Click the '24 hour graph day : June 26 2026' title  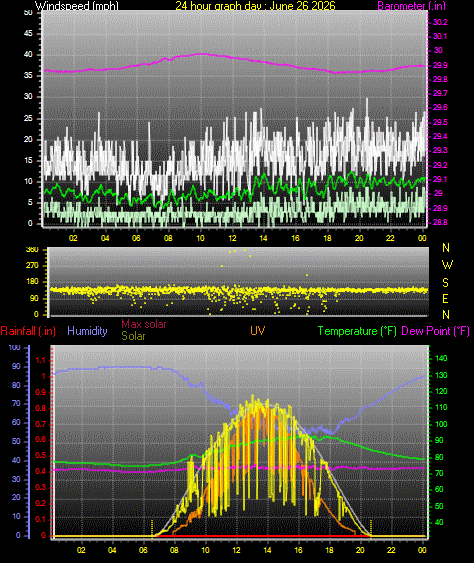pos(255,5)
